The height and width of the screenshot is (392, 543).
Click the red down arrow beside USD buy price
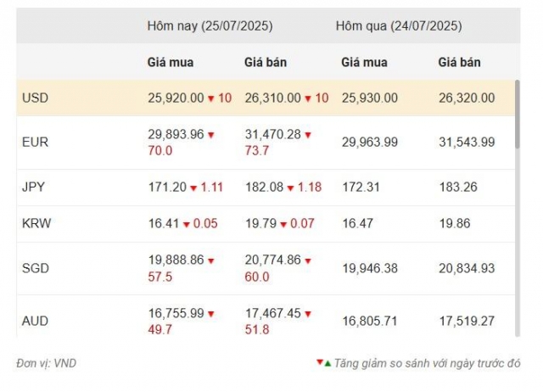tap(211, 98)
